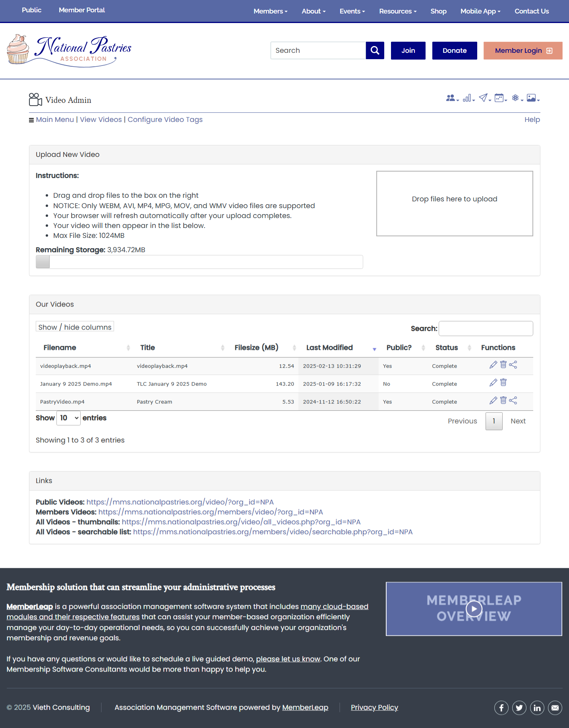569x728 pixels.
Task: Open the bar chart reports icon menu
Action: [x=468, y=98]
